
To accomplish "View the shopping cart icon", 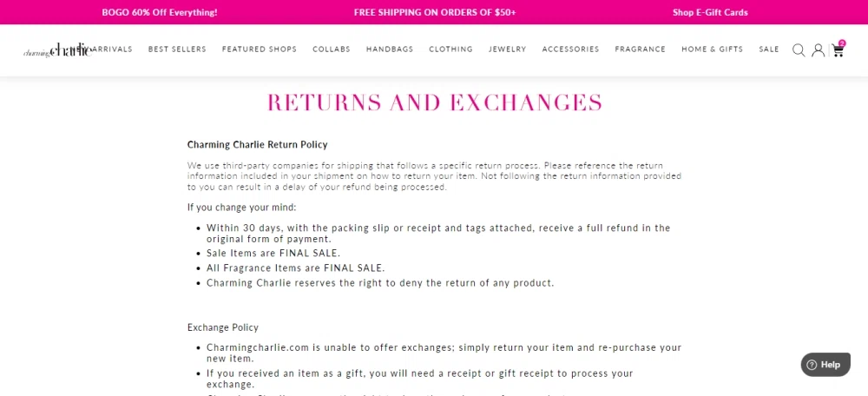I will (x=837, y=51).
